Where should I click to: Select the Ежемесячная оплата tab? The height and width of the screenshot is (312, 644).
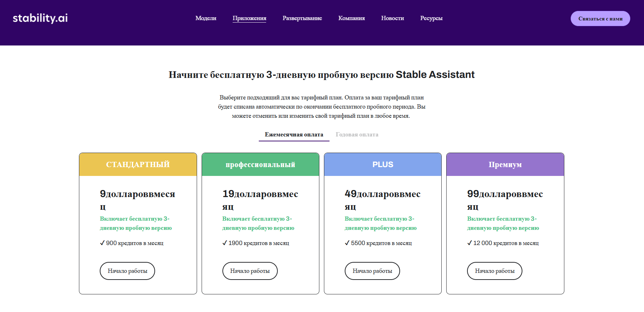(x=294, y=135)
